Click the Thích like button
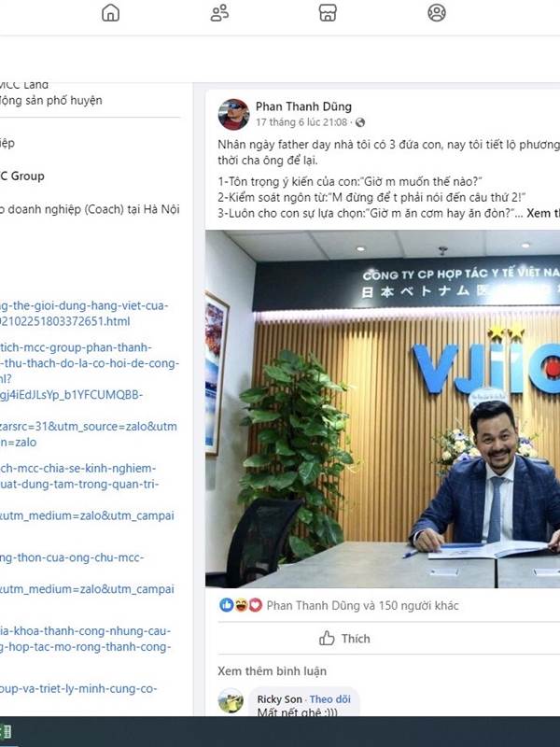The width and height of the screenshot is (560, 747). tap(344, 639)
